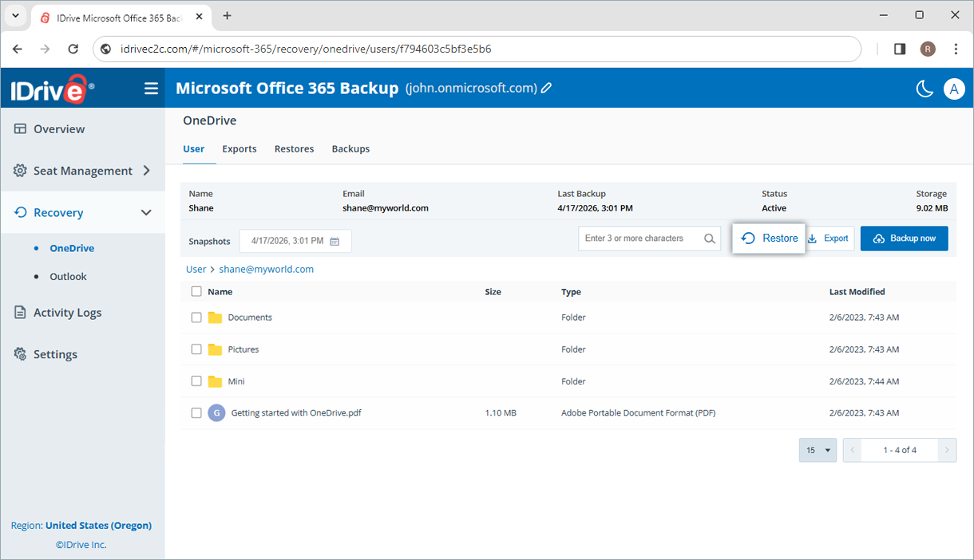Click the Backup now button

(x=904, y=239)
